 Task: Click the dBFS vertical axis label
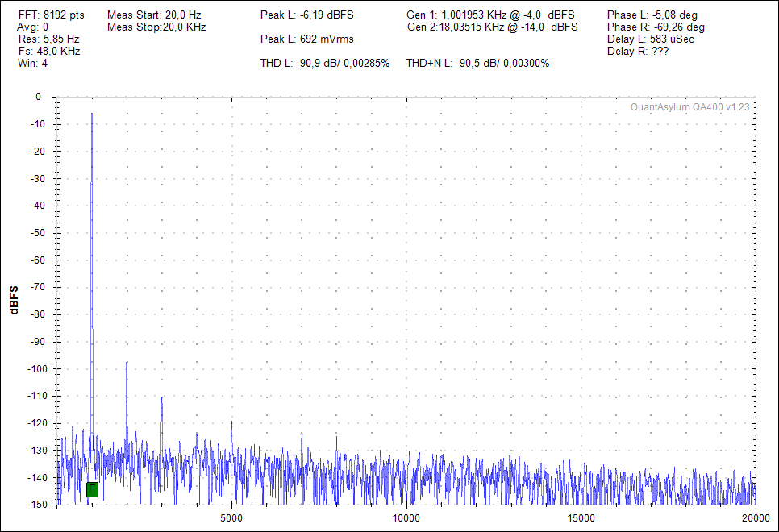[14, 300]
